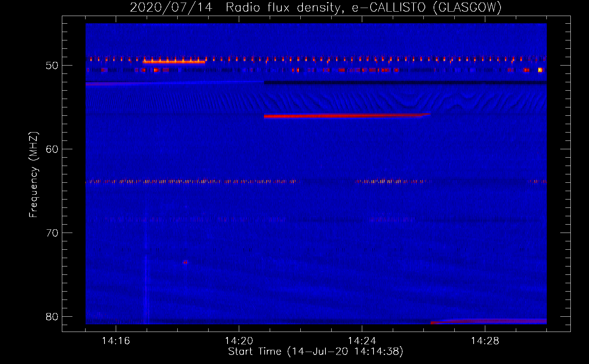Click the "Start Time (14-Jul-20 14:14:38)" label
The image size is (589, 364).
point(316,352)
